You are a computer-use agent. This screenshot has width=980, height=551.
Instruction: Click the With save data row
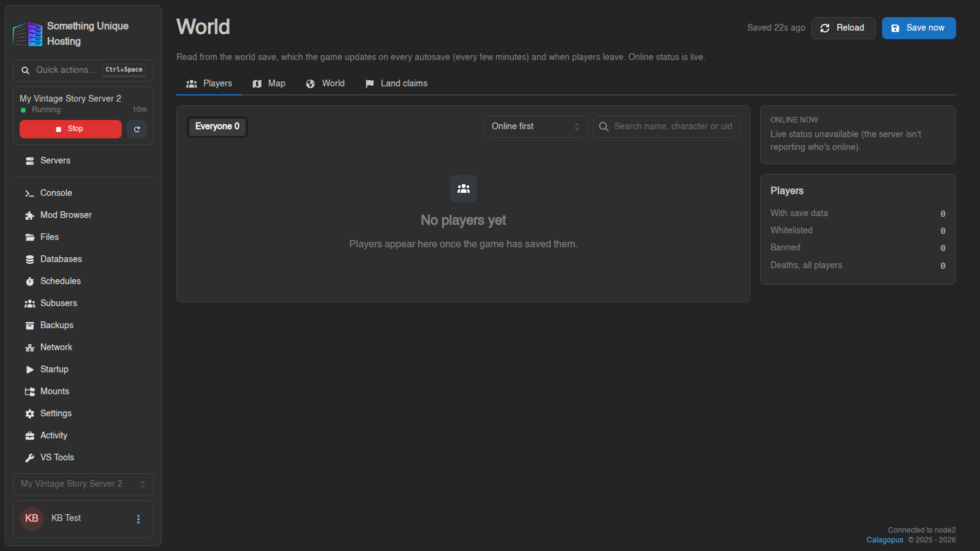tap(858, 213)
